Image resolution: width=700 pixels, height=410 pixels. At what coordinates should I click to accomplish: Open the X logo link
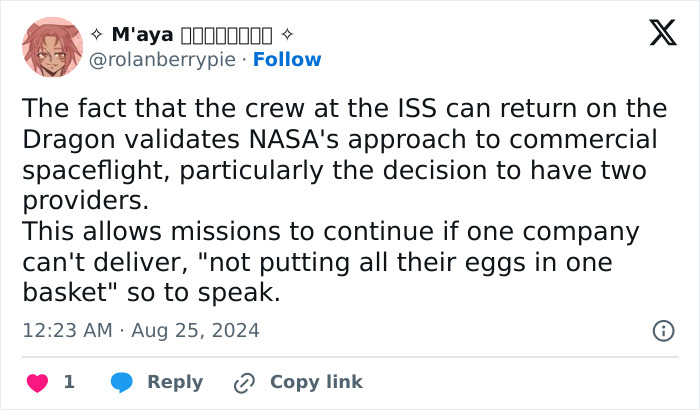tap(662, 34)
